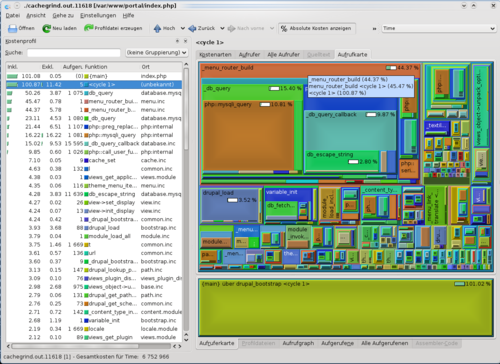
Task: Switch to the Alle Aufgerufenen tab
Action: click(x=385, y=343)
